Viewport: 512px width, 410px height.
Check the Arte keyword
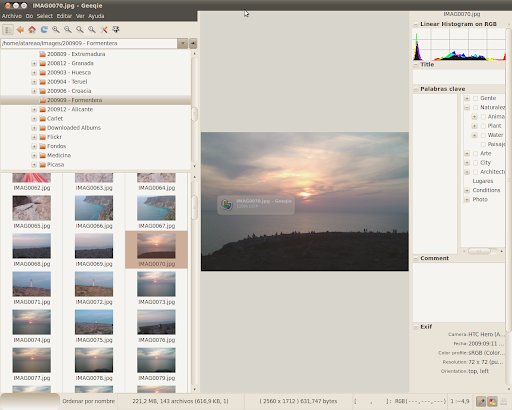476,154
